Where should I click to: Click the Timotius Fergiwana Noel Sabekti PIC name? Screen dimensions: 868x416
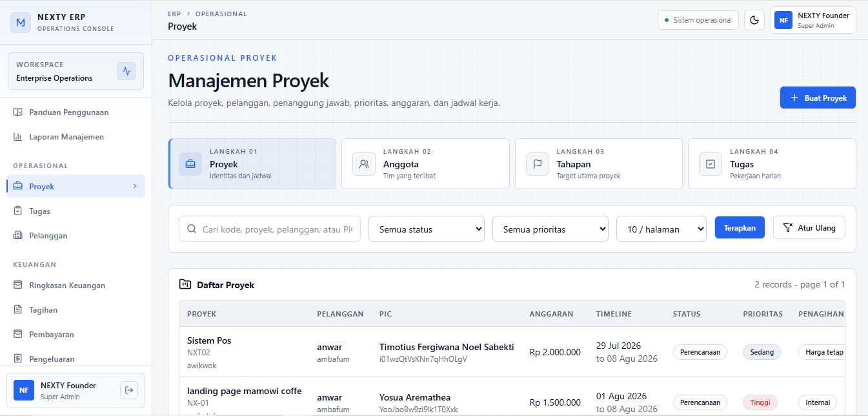click(x=447, y=347)
